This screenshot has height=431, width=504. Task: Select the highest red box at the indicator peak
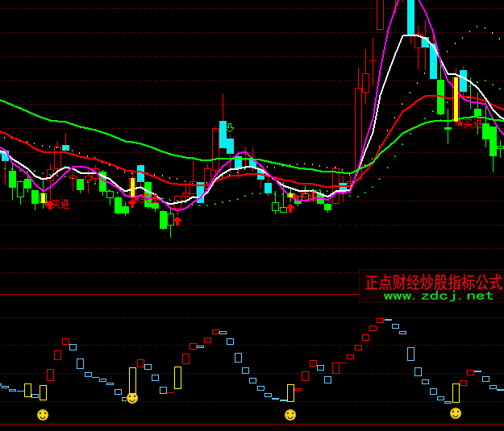380,321
